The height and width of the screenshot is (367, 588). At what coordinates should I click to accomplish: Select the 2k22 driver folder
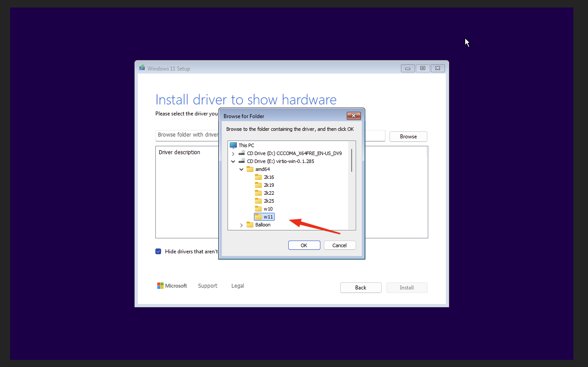click(x=269, y=193)
